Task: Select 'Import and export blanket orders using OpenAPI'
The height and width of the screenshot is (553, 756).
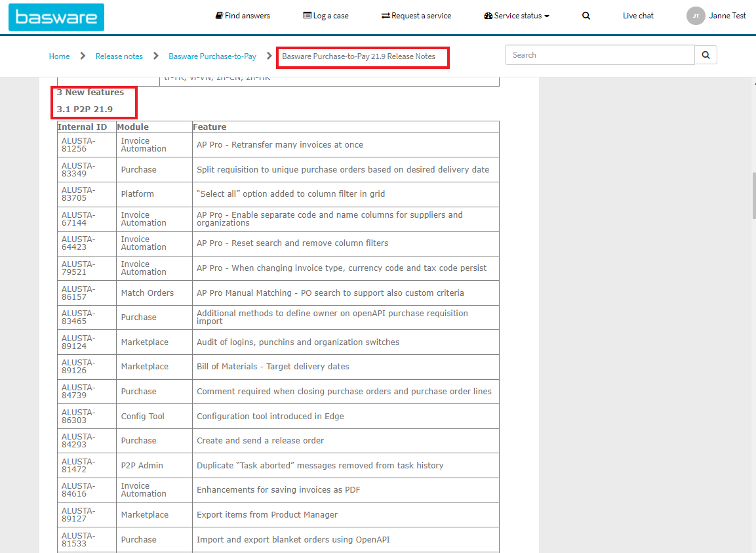Action: pyautogui.click(x=293, y=539)
